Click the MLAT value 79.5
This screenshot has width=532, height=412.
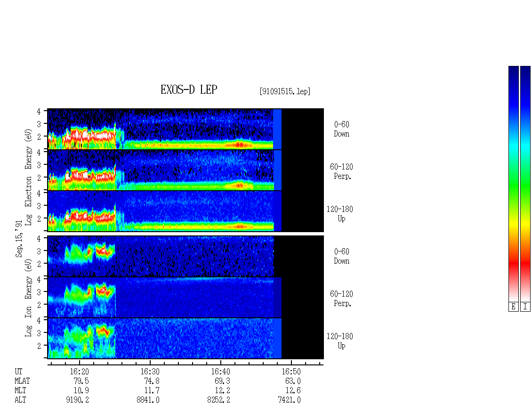(81, 381)
